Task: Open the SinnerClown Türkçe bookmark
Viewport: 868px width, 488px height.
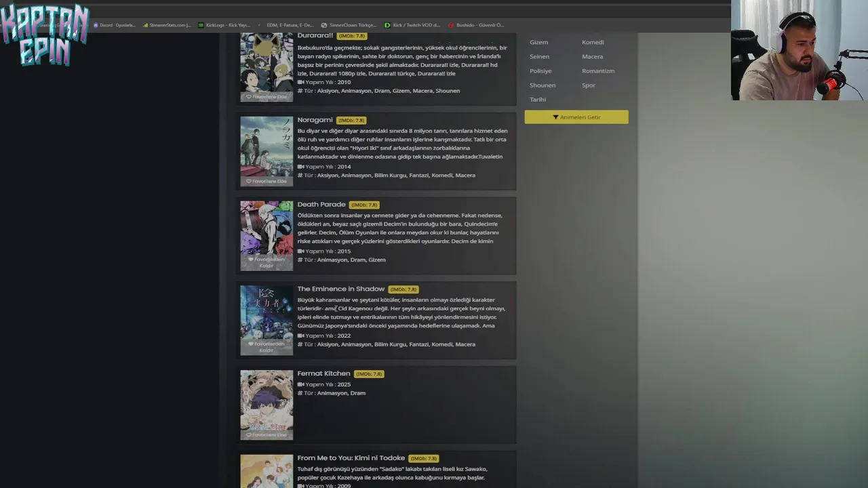Action: (349, 25)
